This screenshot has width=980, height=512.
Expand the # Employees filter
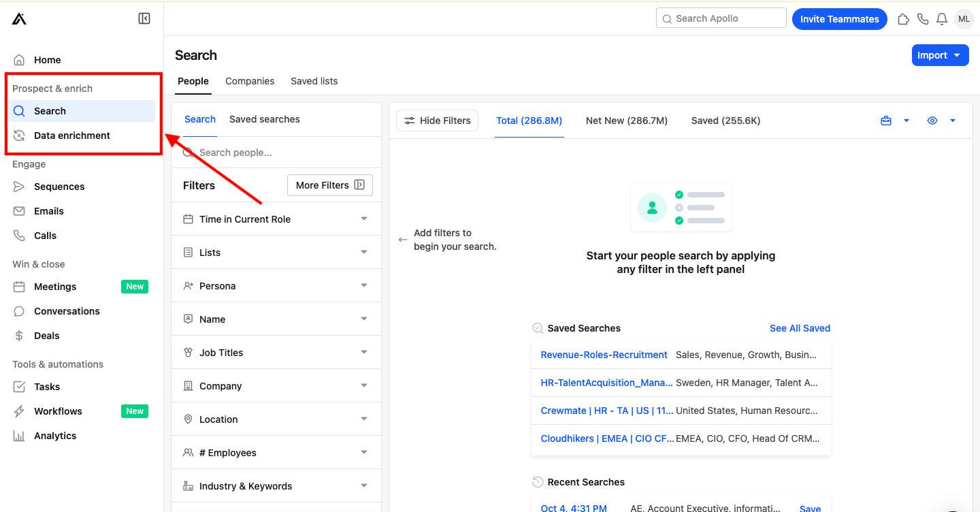coord(276,453)
